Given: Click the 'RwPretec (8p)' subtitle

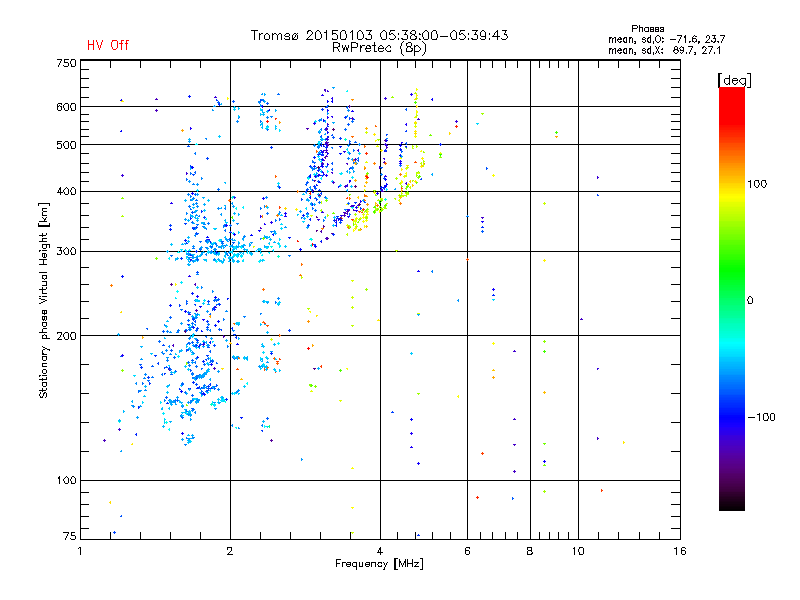Looking at the screenshot, I should click(379, 48).
